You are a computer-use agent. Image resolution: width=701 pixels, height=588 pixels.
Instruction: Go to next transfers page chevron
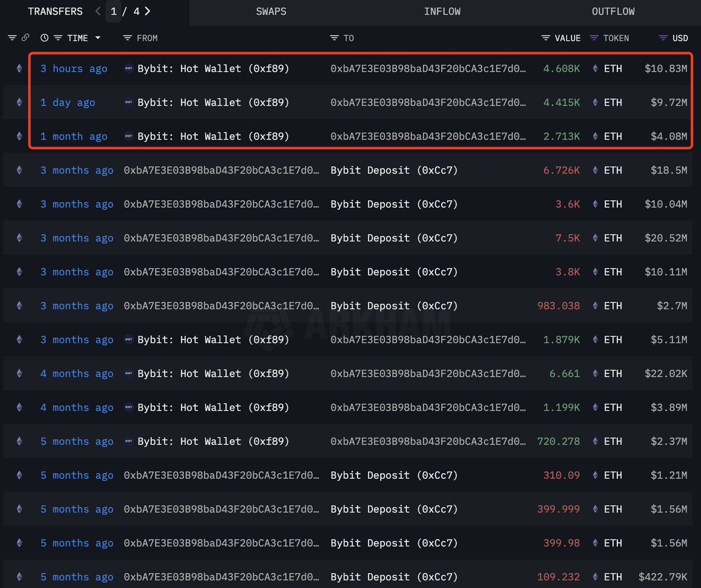coord(148,11)
